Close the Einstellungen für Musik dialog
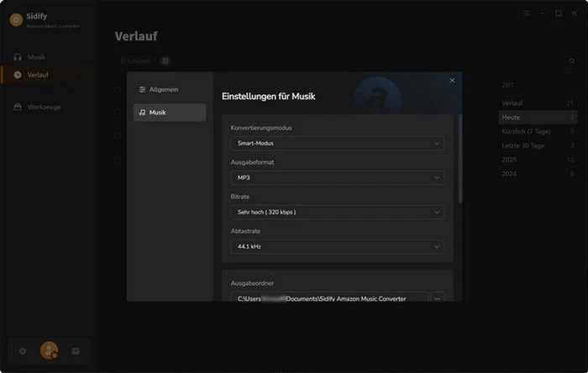The height and width of the screenshot is (373, 588). tap(452, 80)
